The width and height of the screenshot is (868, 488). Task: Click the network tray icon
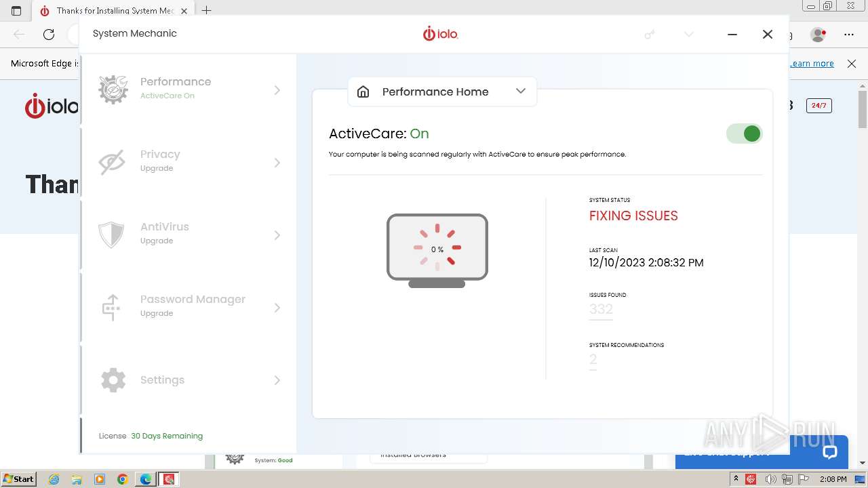787,479
